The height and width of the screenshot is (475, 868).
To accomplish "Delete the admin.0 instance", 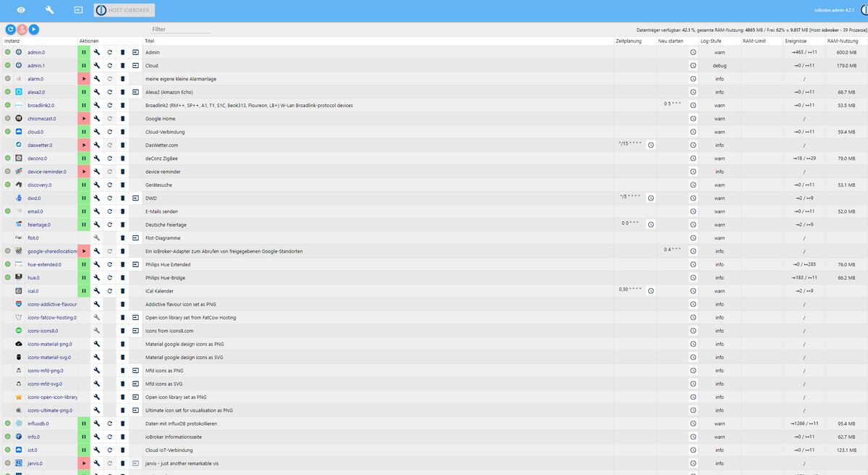I will (123, 52).
